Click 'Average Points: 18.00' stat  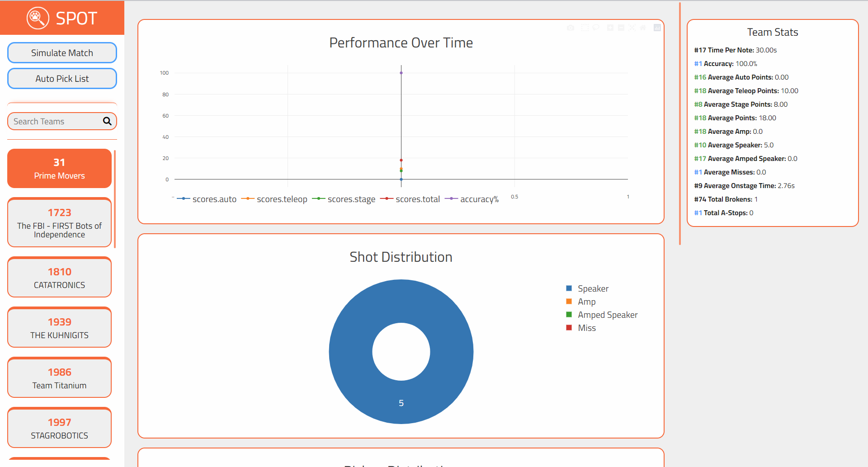pyautogui.click(x=735, y=118)
